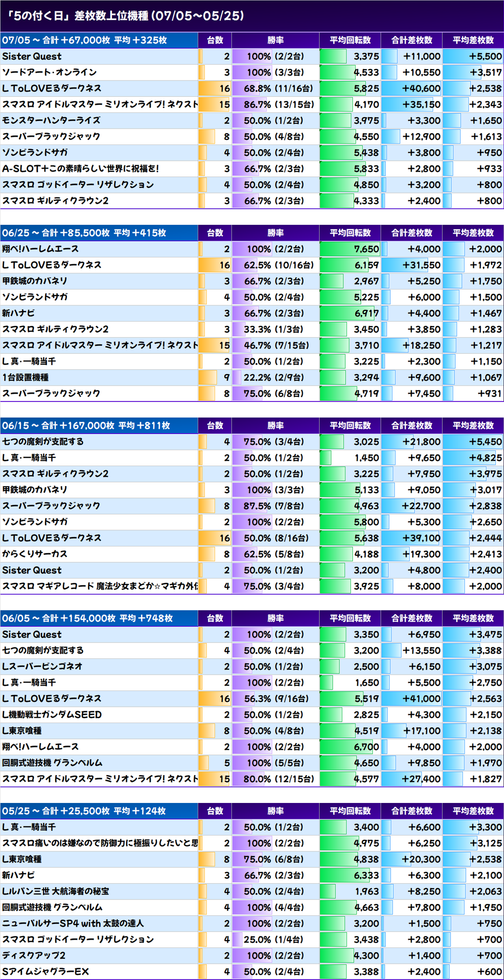Select the ソードアート・オンライン row name
Viewport: 504px width, 980px height.
coord(49,72)
